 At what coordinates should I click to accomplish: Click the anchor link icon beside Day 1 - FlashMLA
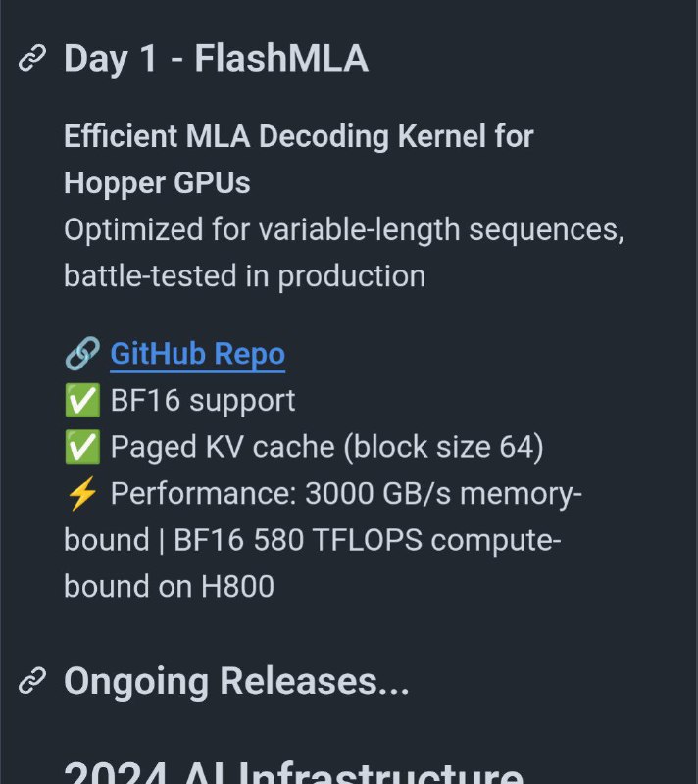coord(32,60)
